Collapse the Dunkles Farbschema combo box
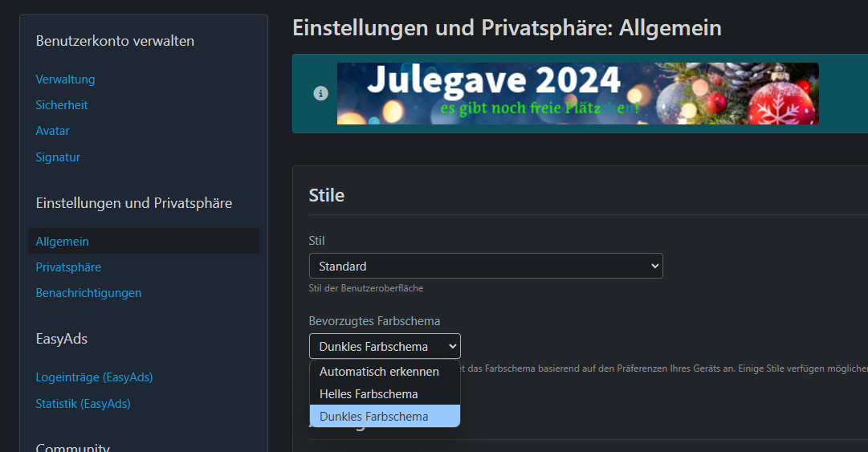 385,346
